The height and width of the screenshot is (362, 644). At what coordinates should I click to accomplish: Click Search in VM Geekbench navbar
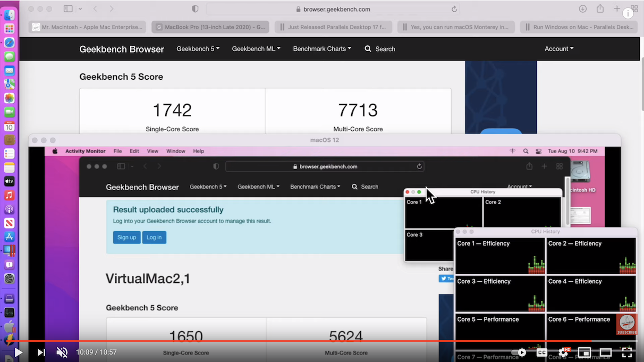tap(365, 187)
